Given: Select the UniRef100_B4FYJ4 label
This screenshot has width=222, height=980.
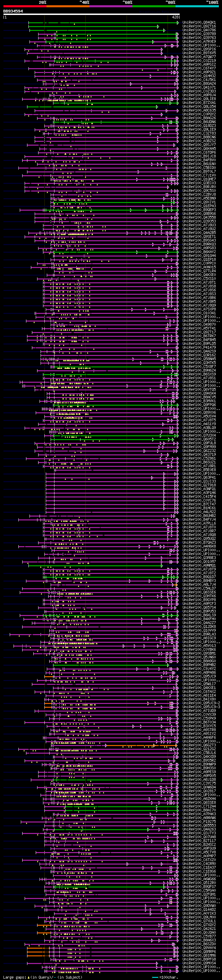Looking at the screenshot, I should [x=199, y=519].
